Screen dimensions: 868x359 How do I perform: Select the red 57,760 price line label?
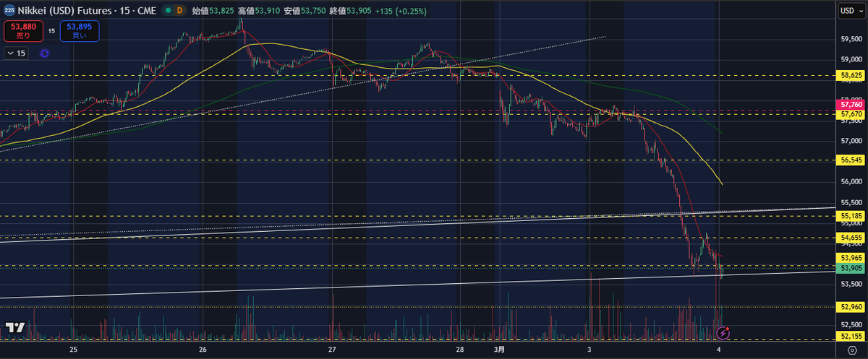851,105
